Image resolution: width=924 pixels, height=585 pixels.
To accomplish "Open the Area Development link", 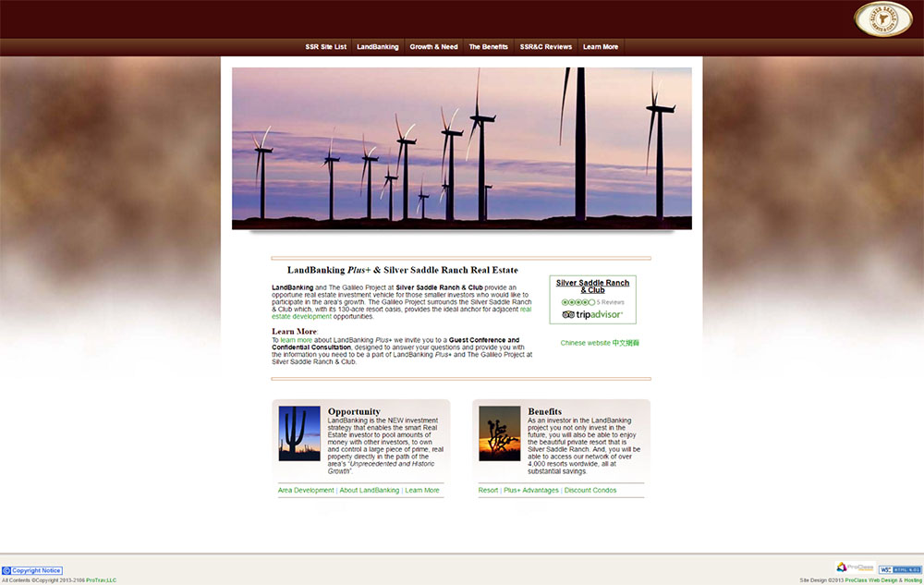I will (x=306, y=490).
